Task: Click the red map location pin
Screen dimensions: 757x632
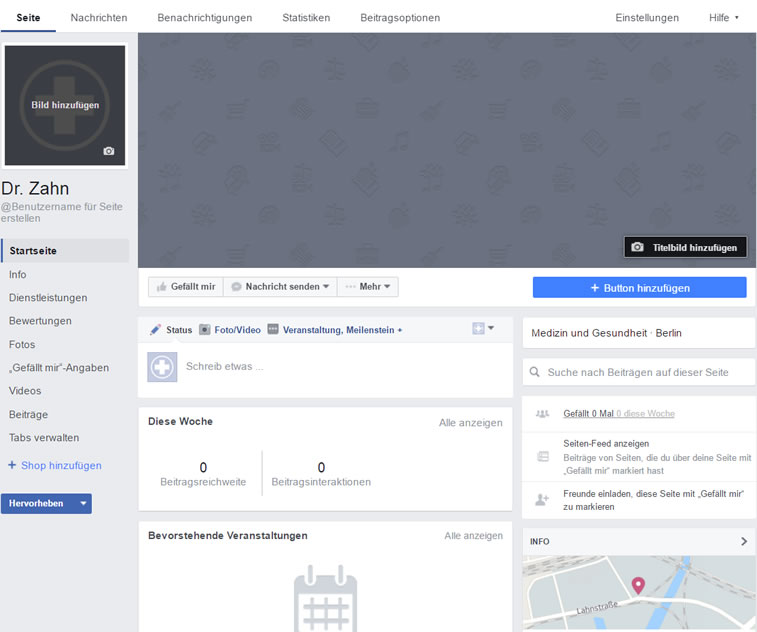Action: coord(638,585)
